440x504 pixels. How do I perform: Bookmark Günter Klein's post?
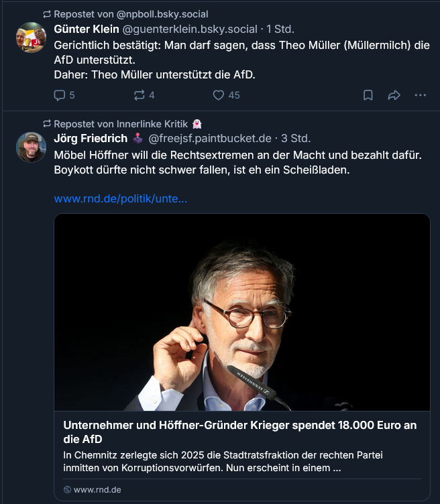(x=368, y=95)
